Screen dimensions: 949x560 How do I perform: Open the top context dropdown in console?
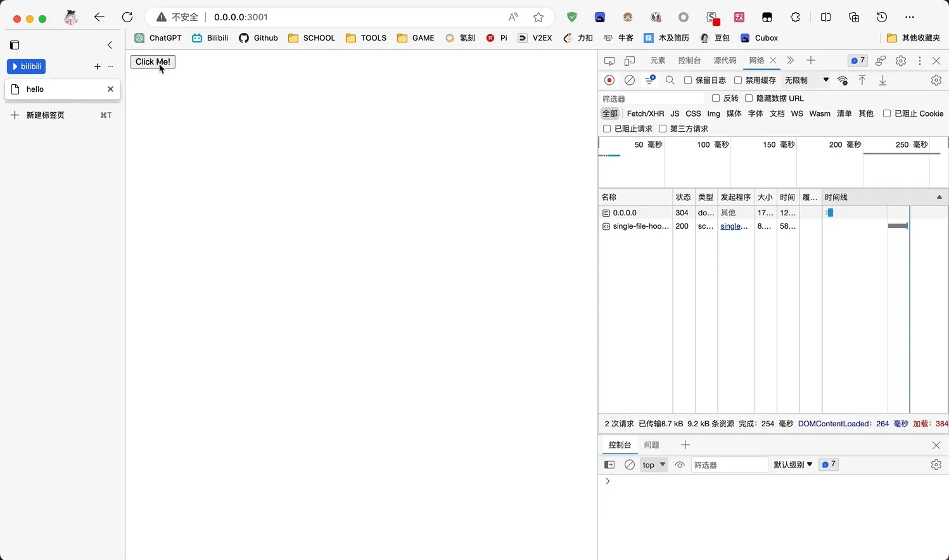point(653,465)
